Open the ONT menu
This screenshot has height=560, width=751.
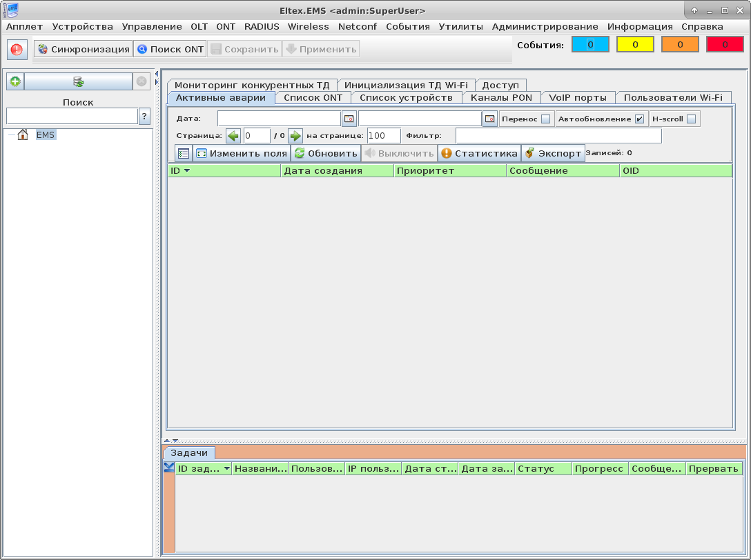point(226,27)
